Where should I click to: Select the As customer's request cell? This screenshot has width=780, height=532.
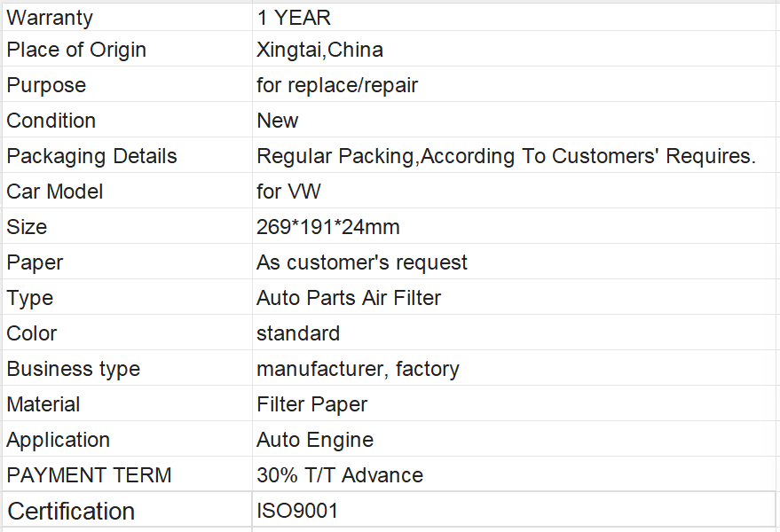pos(515,262)
